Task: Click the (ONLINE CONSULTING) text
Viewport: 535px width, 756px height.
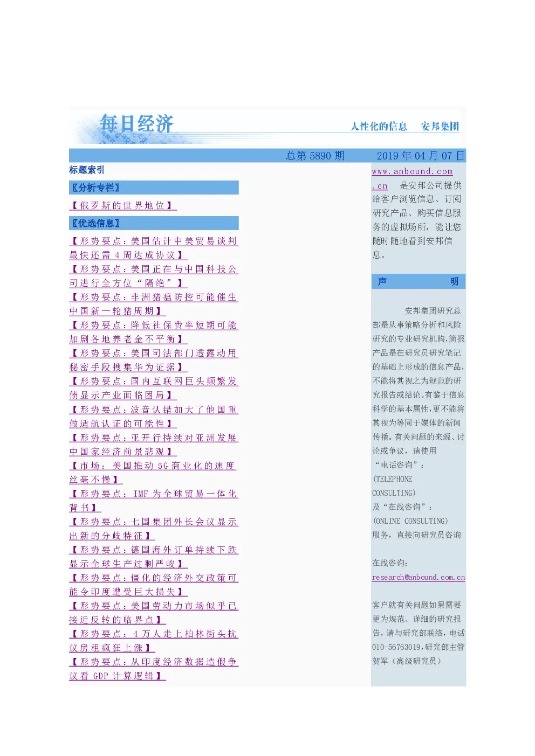Action: point(410,521)
